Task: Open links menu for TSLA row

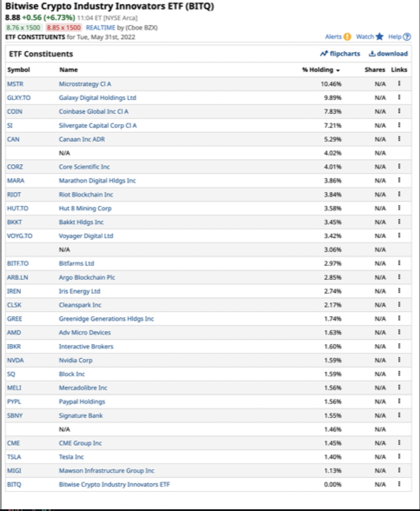Action: 399,456
